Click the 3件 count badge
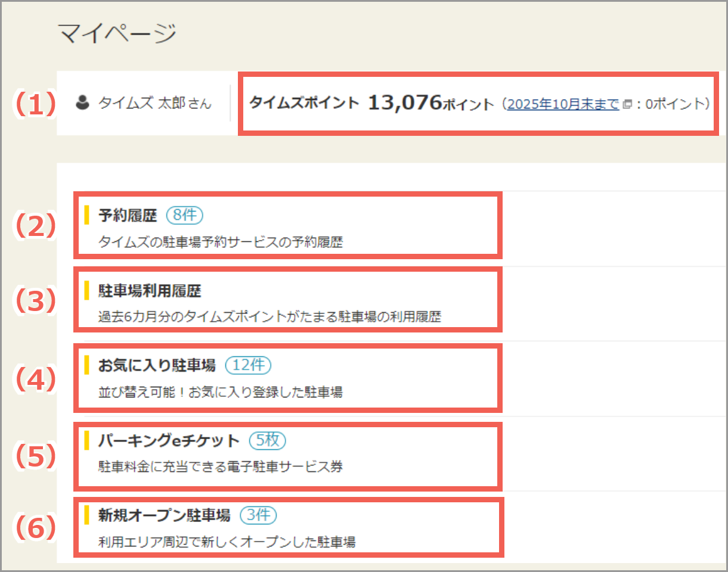Screen dimensions: 728x572 click(x=258, y=515)
